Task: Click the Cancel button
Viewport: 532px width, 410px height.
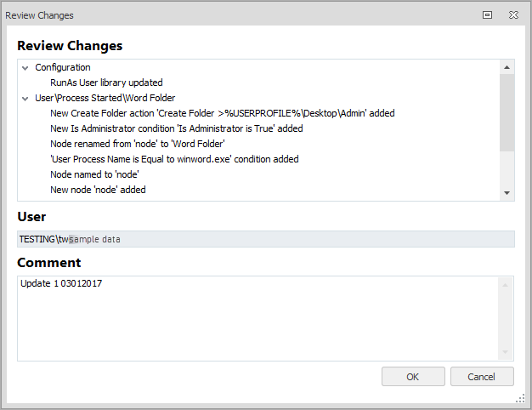Action: point(482,376)
